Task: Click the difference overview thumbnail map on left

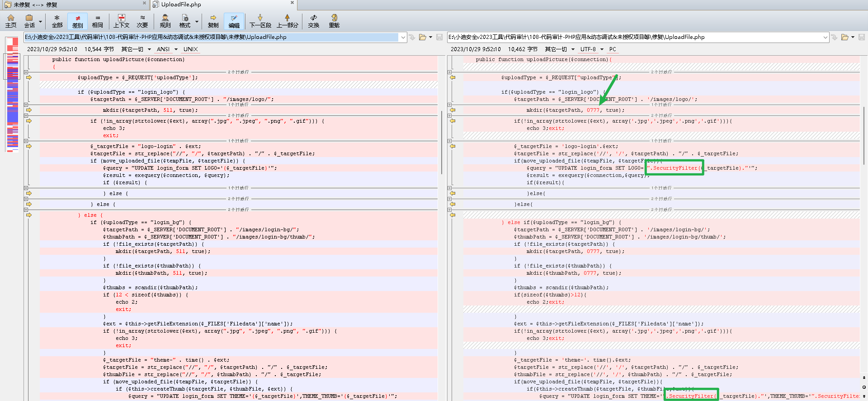Action: click(13, 94)
